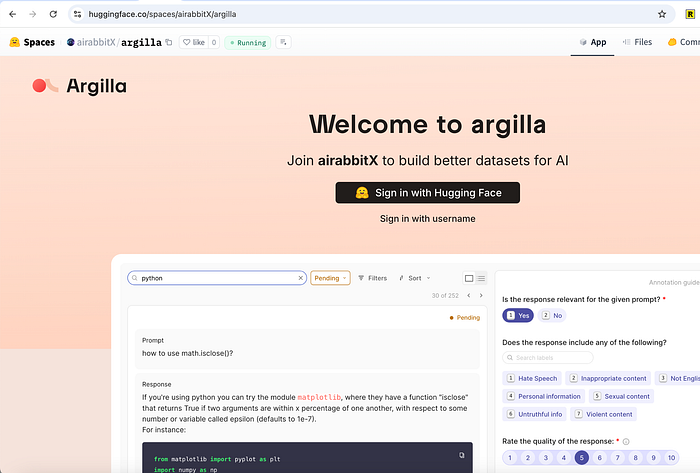Toggle the Hate Speech label
The height and width of the screenshot is (473, 700).
[532, 379]
